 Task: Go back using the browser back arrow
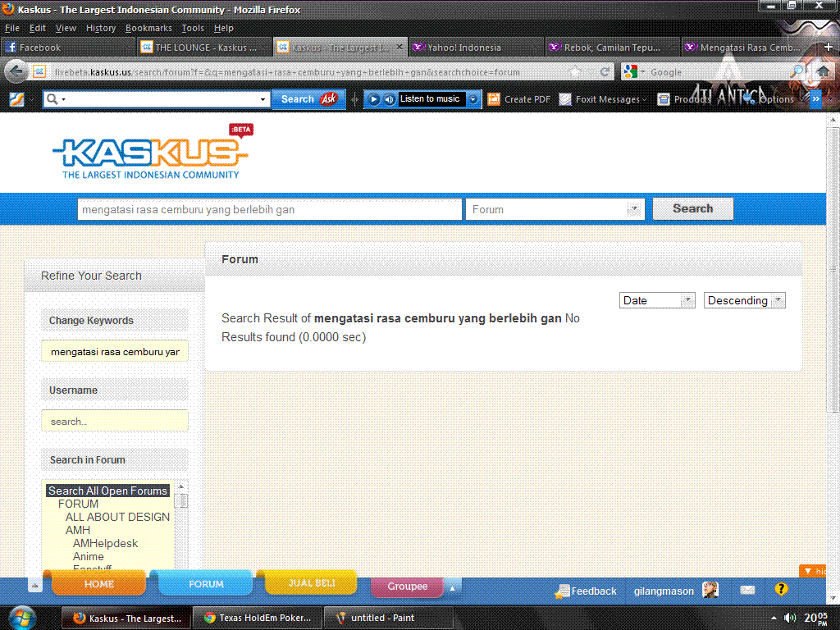click(x=16, y=71)
